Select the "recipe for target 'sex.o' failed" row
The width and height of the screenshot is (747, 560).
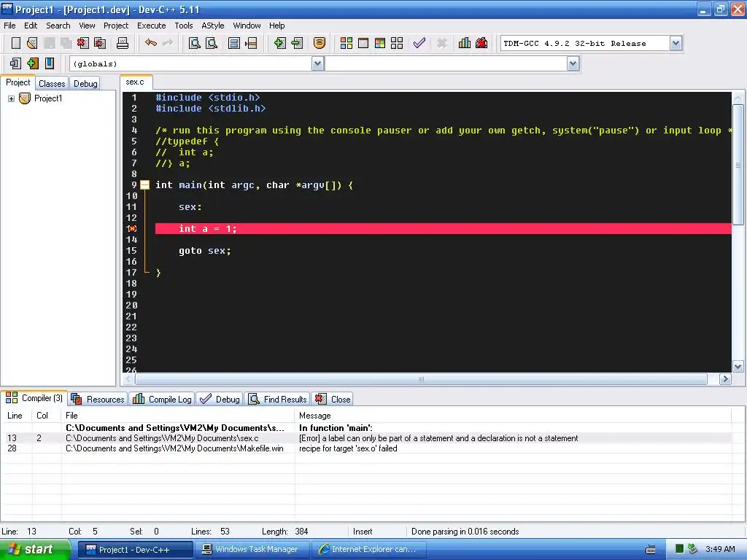click(x=366, y=448)
